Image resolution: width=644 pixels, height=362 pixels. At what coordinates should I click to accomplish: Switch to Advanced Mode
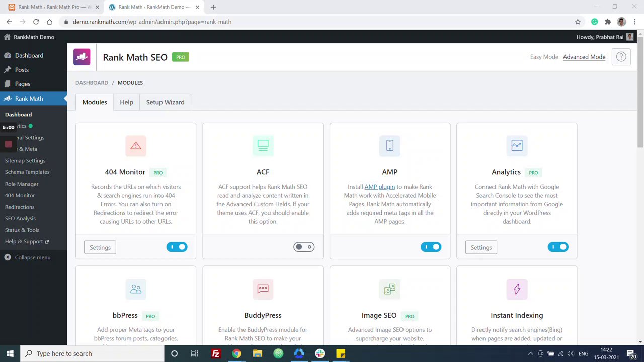tap(584, 57)
